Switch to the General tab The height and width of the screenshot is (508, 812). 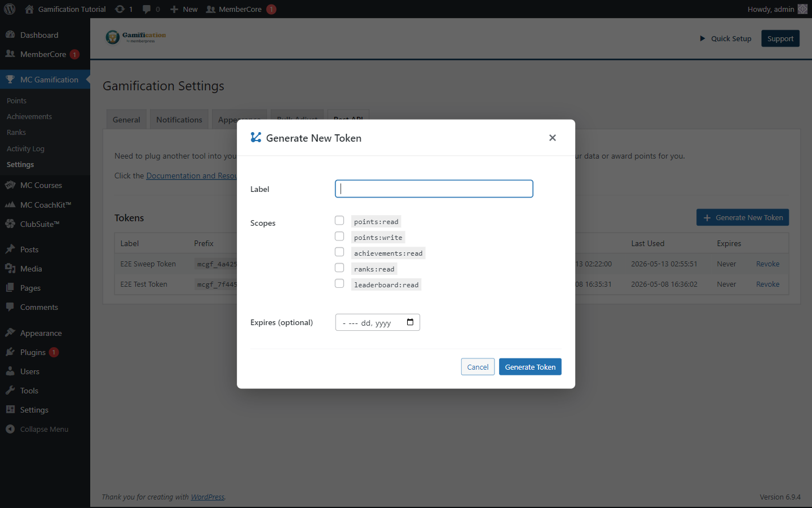coord(126,120)
